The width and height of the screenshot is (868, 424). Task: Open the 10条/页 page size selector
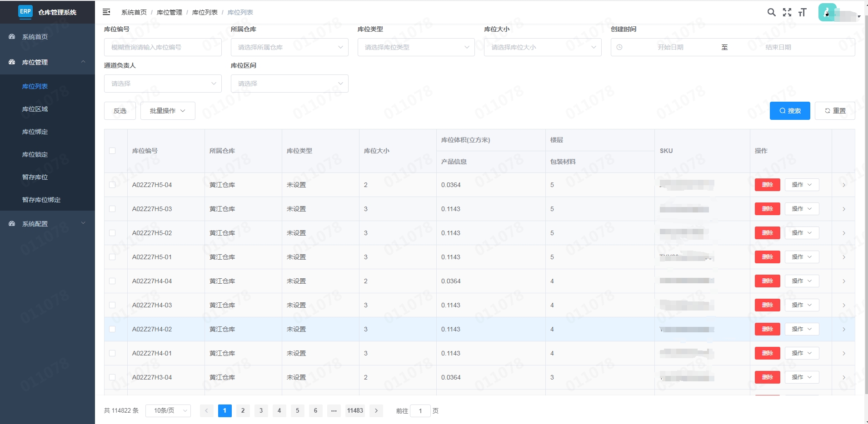(168, 411)
